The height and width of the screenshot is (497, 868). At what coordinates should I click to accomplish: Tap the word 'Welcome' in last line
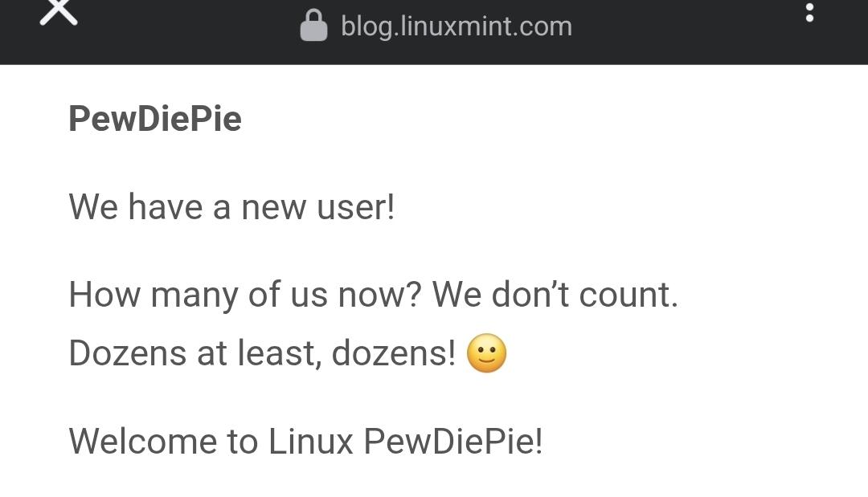click(143, 441)
